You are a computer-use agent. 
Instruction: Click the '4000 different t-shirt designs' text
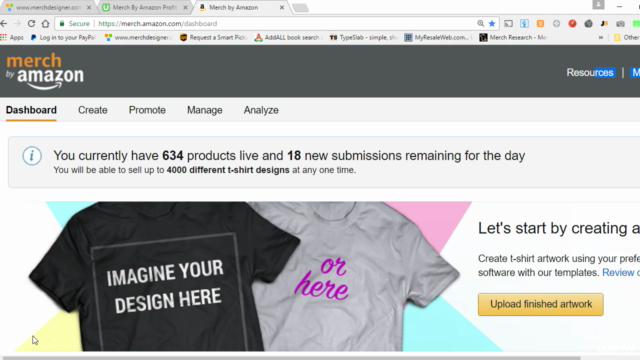click(228, 170)
